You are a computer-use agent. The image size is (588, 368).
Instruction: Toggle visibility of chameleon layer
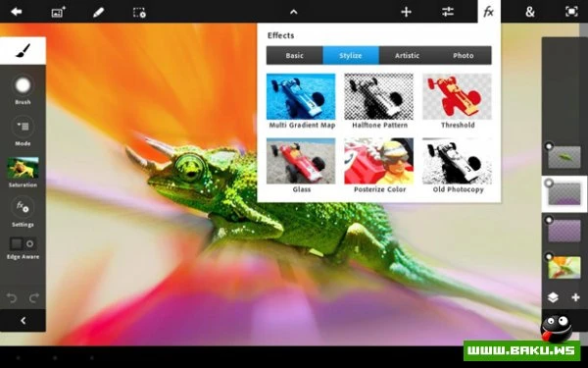[549, 145]
